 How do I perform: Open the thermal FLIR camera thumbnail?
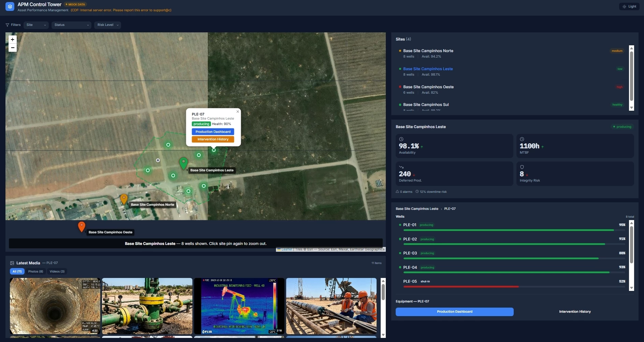239,306
